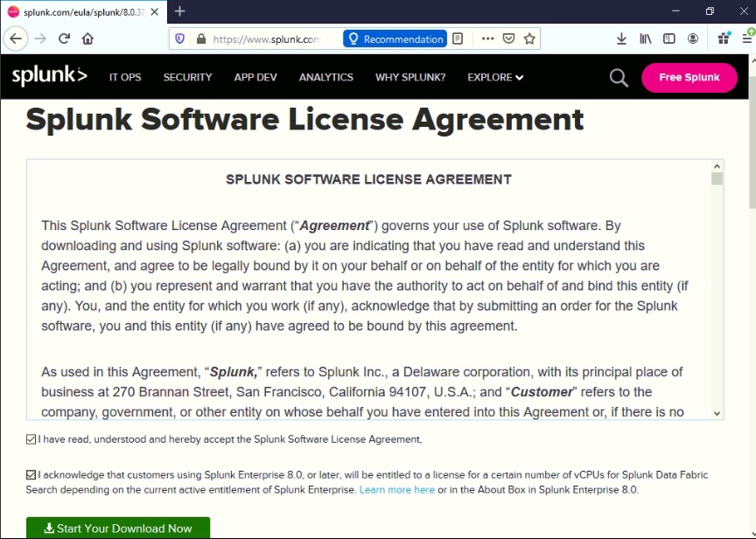
Task: Click the Recommendation badge in address bar
Action: tap(395, 39)
